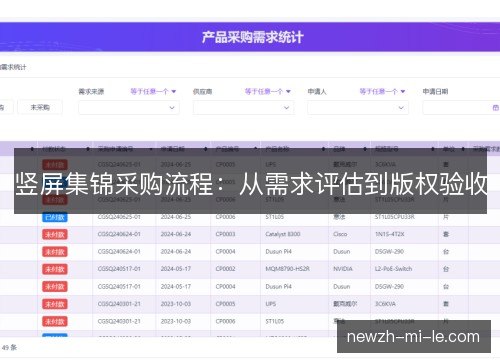Click CGSQ240624-01 in the CP0003 row
The height and width of the screenshot is (362, 500).
coord(119,234)
